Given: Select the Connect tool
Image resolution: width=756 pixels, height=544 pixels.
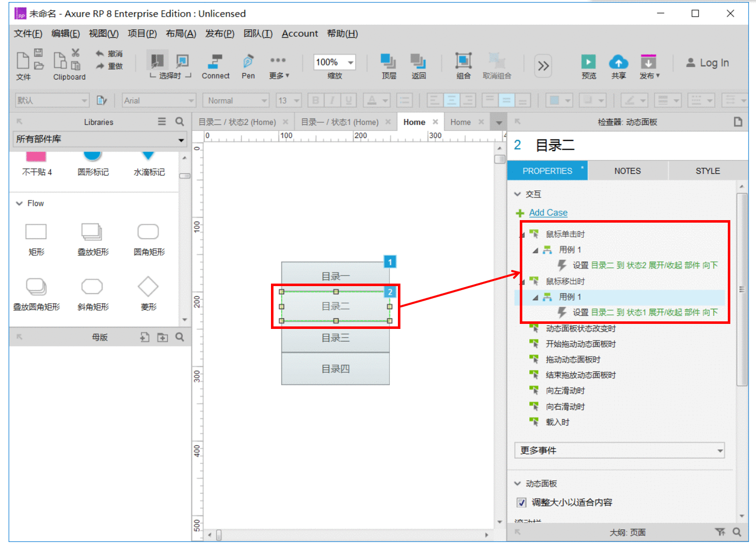Looking at the screenshot, I should (x=216, y=66).
